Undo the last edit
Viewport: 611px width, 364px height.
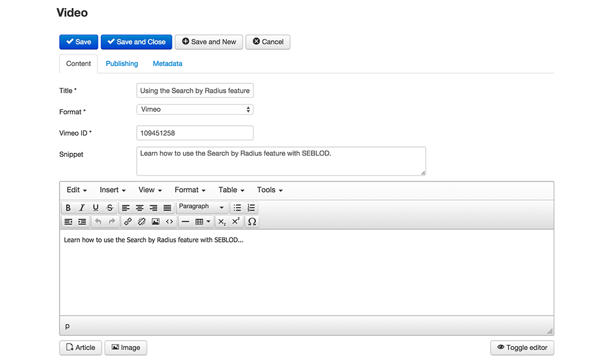point(98,222)
